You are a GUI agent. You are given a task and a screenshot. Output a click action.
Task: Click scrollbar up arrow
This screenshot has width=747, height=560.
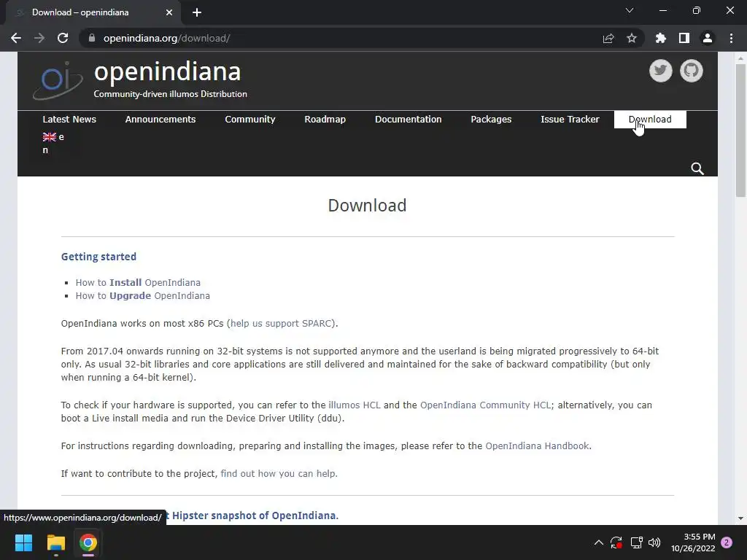pyautogui.click(x=740, y=58)
